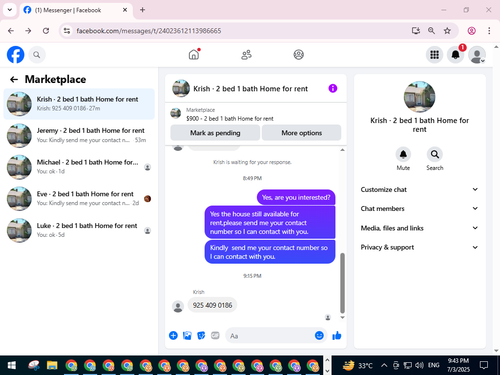Open Jeremy conversation in chat list
The width and height of the screenshot is (500, 375).
(79, 135)
